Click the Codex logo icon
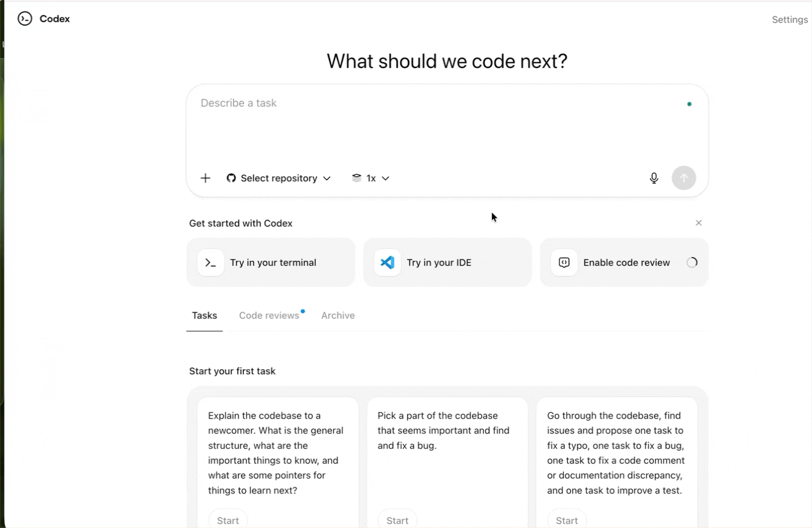Image resolution: width=812 pixels, height=528 pixels. point(25,19)
